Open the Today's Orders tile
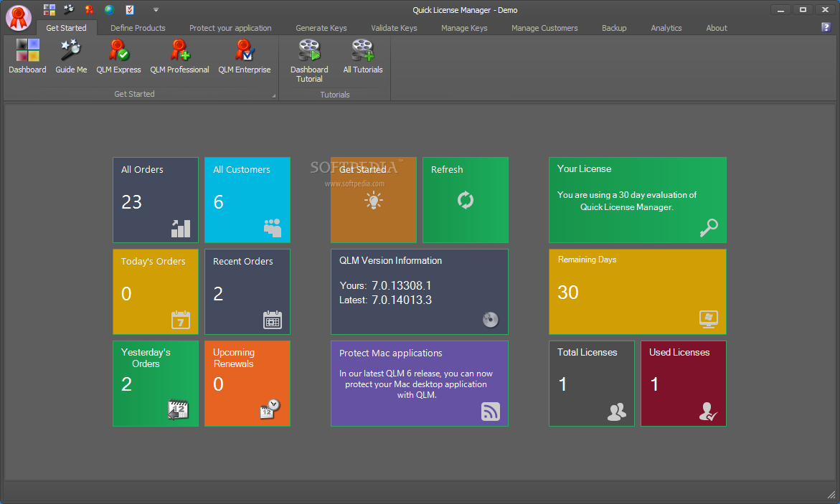Viewport: 840px width, 504px height. coord(156,292)
